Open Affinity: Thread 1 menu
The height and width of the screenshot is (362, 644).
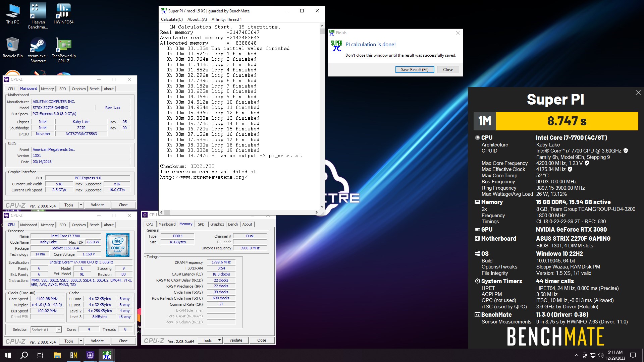coord(226,19)
